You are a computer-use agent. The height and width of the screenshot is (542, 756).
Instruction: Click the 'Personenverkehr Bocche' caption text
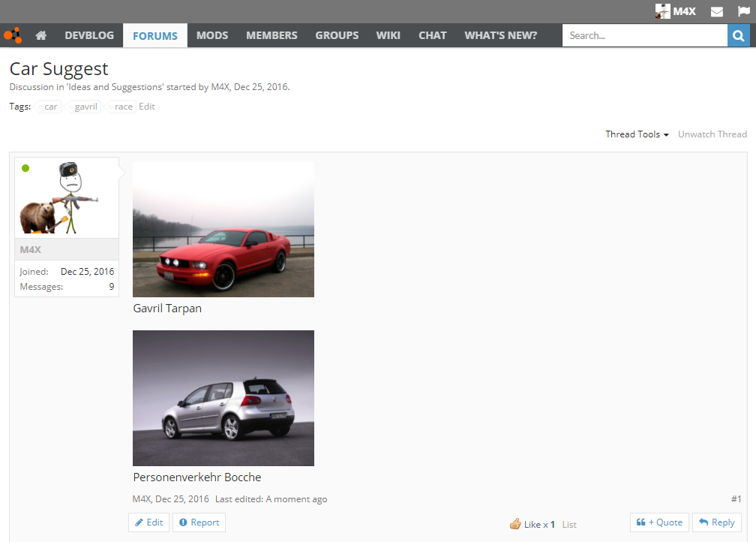click(197, 477)
